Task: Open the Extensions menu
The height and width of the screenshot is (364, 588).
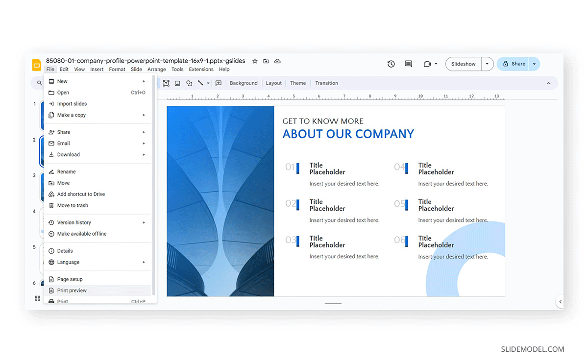Action: (201, 70)
